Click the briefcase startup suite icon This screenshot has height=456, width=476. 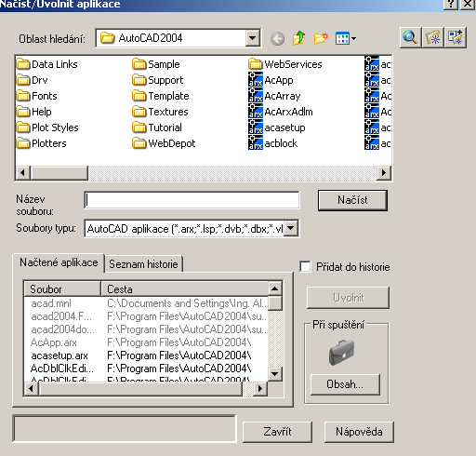tap(341, 353)
